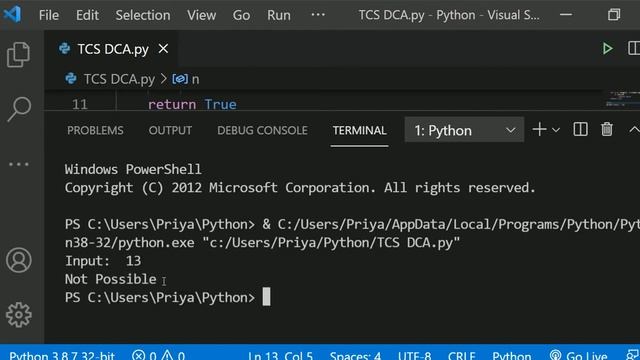The height and width of the screenshot is (360, 640).
Task: Restore down the VS Code window
Action: pyautogui.click(x=614, y=15)
